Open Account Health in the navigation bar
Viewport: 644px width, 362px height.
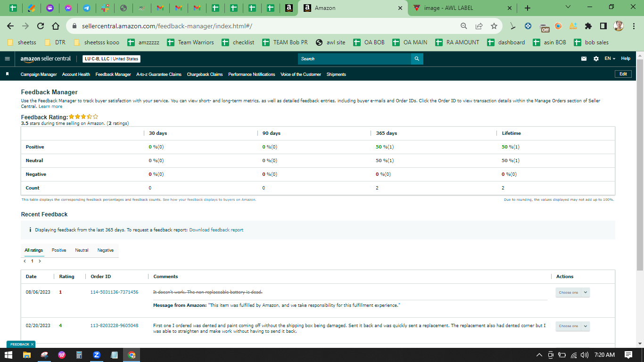[76, 74]
